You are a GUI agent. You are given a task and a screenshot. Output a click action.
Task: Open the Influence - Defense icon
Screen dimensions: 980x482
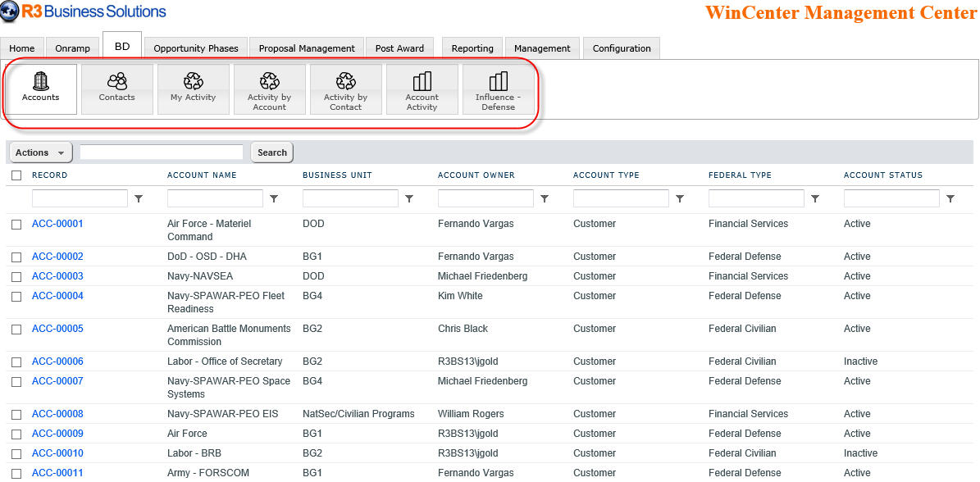(x=499, y=89)
